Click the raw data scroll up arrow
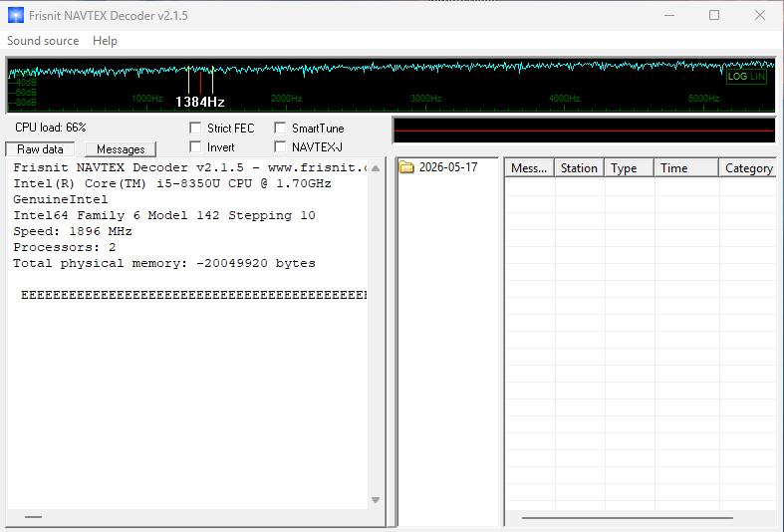The image size is (784, 532). coord(376,168)
